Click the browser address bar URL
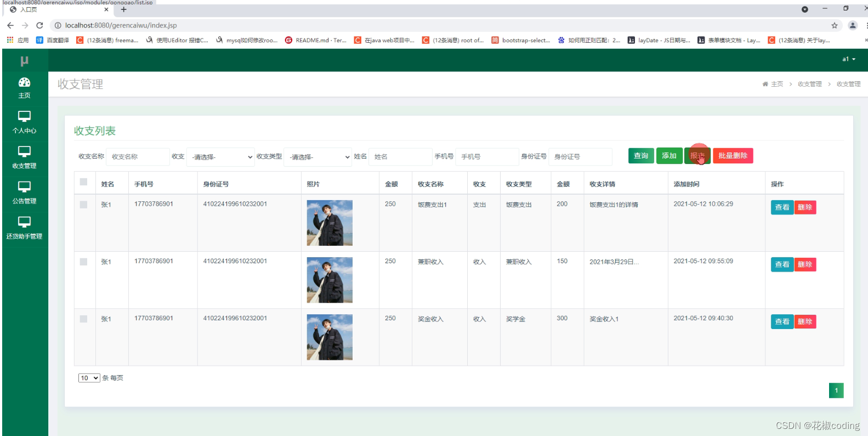 coord(121,25)
